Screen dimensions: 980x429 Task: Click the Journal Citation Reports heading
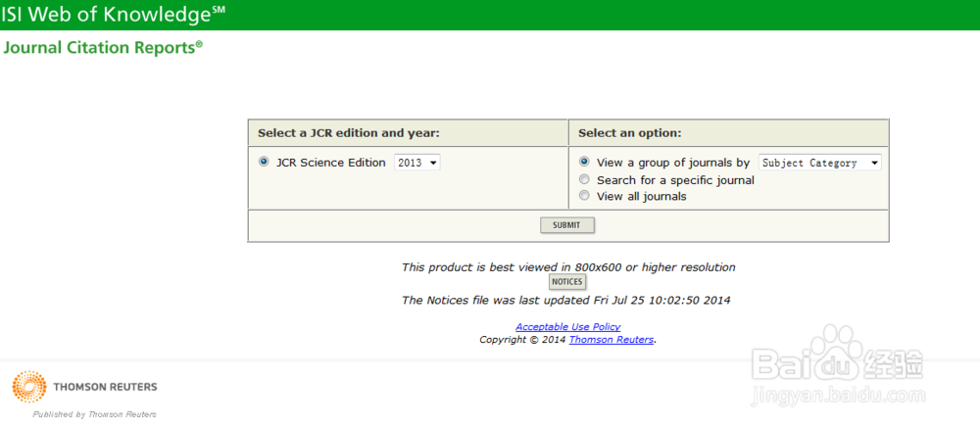103,47
